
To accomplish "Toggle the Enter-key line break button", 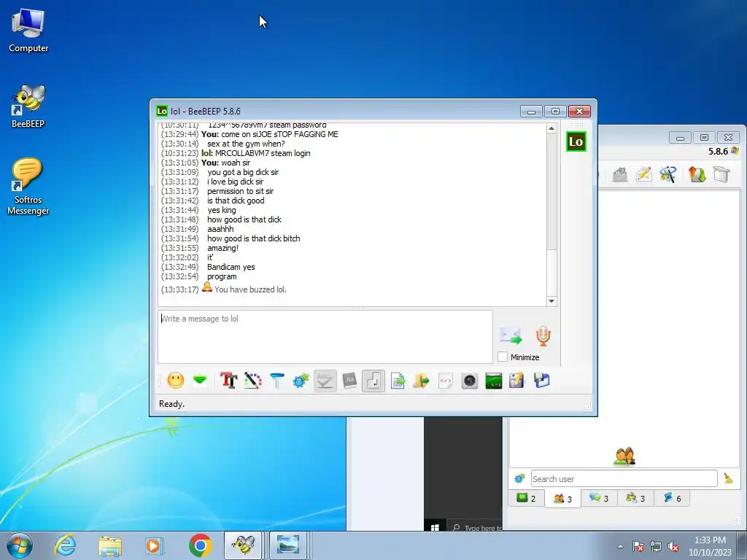I will point(373,381).
